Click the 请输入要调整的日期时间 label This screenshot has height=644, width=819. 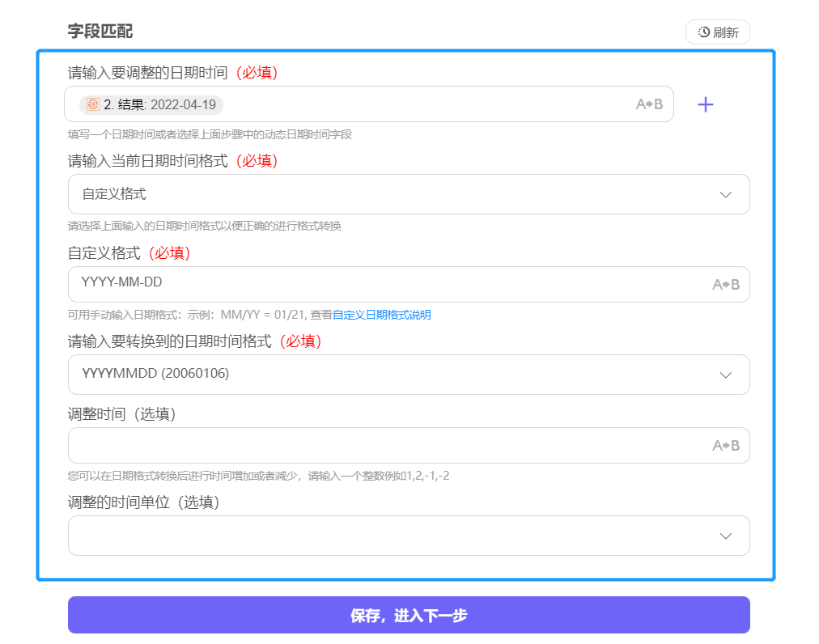[x=148, y=73]
